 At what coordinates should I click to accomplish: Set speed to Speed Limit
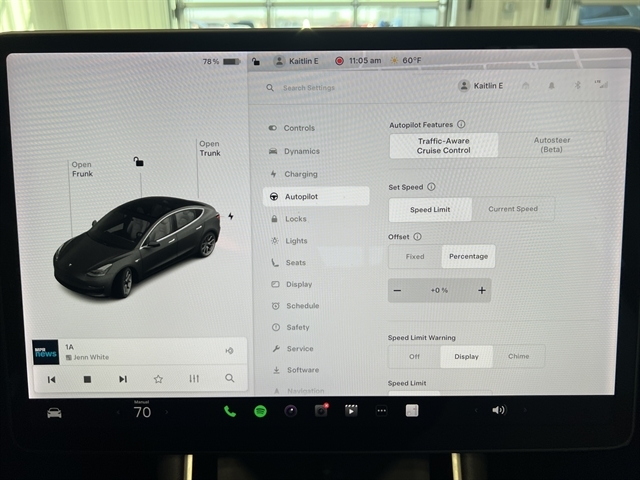click(x=430, y=209)
